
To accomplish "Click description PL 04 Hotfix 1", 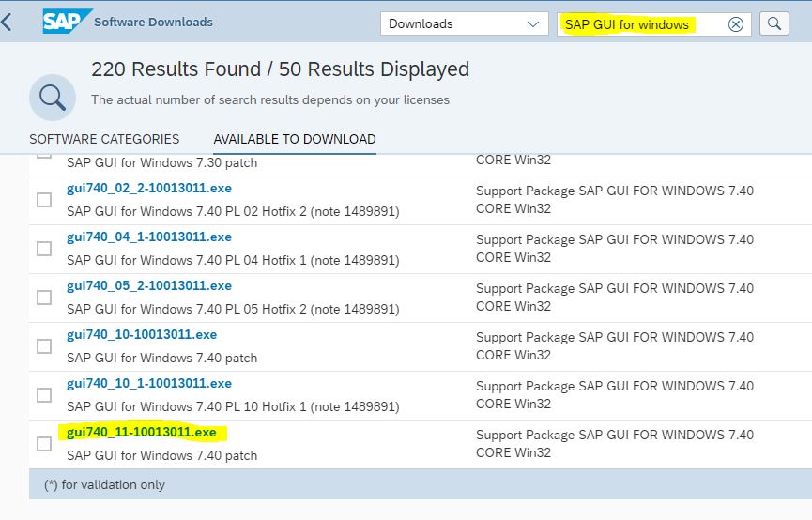I will 233,260.
